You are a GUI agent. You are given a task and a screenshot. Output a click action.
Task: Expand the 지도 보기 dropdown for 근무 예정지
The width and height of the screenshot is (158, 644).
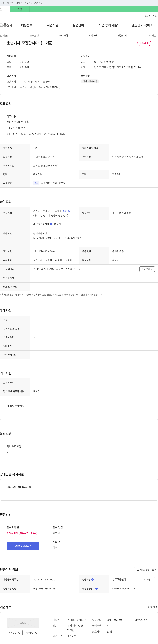[147, 269]
